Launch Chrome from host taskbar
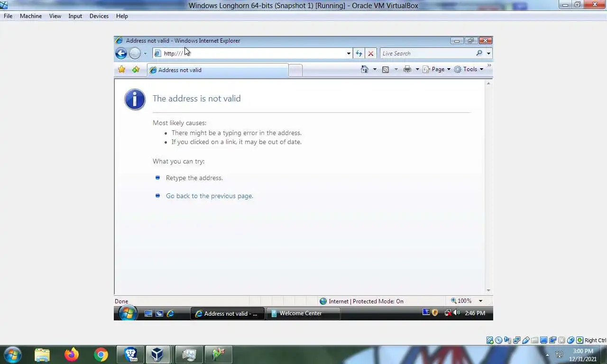Image resolution: width=607 pixels, height=364 pixels. pos(101,355)
